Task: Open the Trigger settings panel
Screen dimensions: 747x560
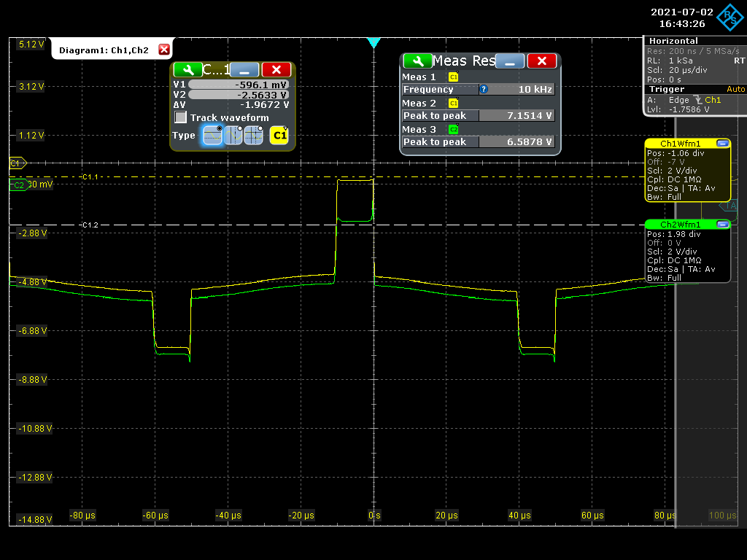Action: point(667,89)
